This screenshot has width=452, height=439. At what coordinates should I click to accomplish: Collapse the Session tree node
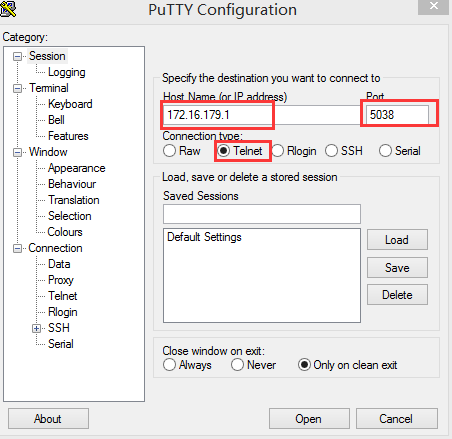pos(17,56)
